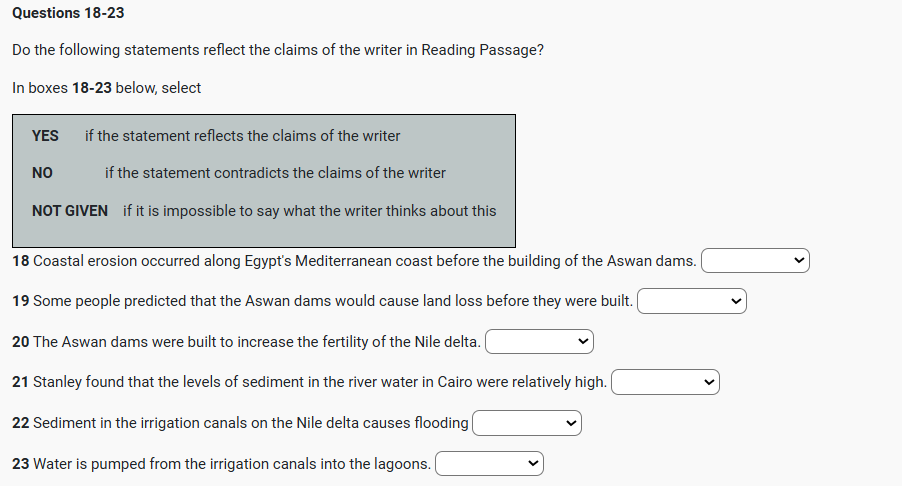The width and height of the screenshot is (902, 486).
Task: Click statement 19 about predicted land loss
Action: click(x=323, y=301)
